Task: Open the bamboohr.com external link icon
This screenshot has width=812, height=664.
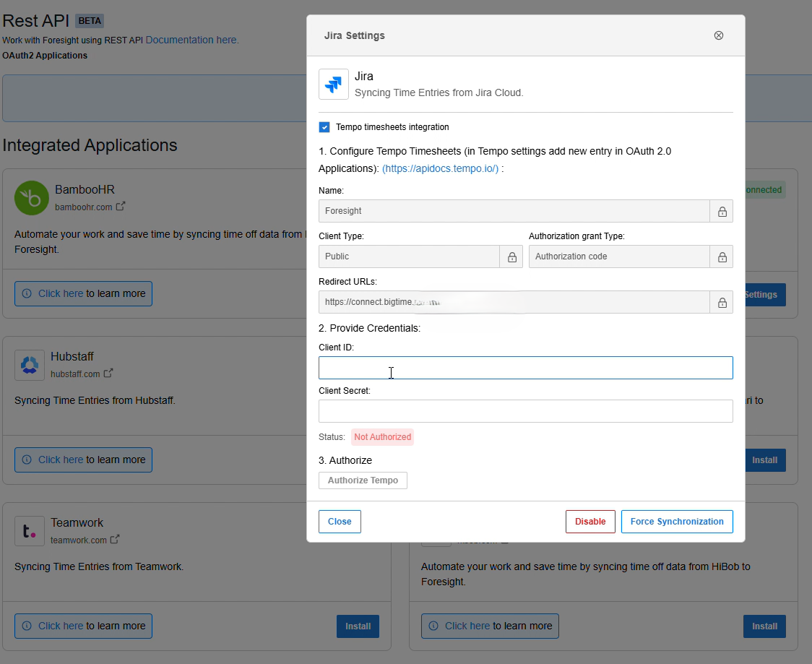Action: pos(121,206)
